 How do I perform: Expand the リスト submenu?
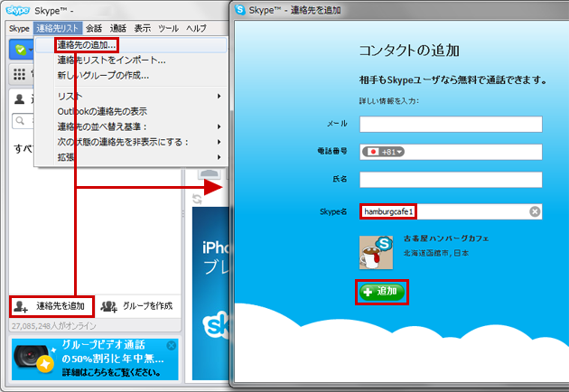point(131,96)
